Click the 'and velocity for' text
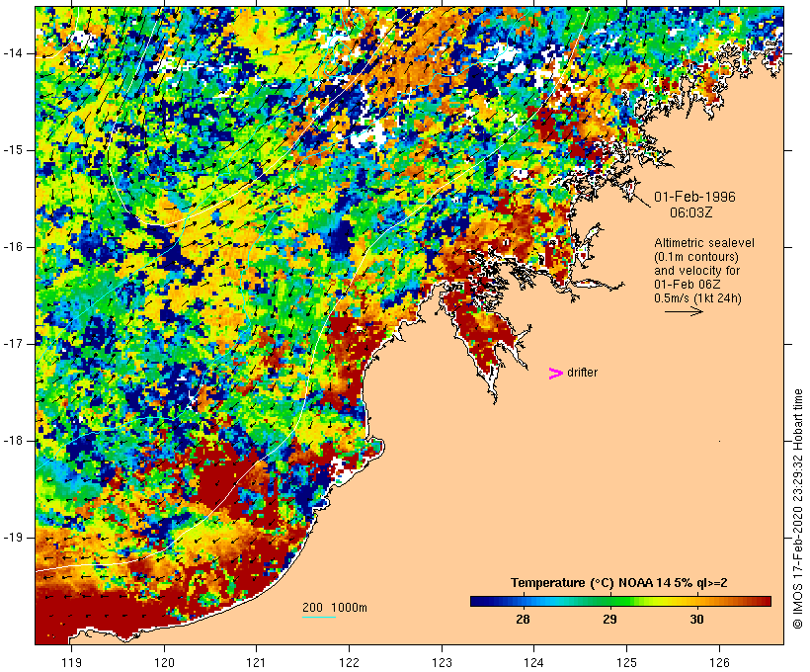Image resolution: width=810 pixels, height=672 pixels. click(696, 271)
